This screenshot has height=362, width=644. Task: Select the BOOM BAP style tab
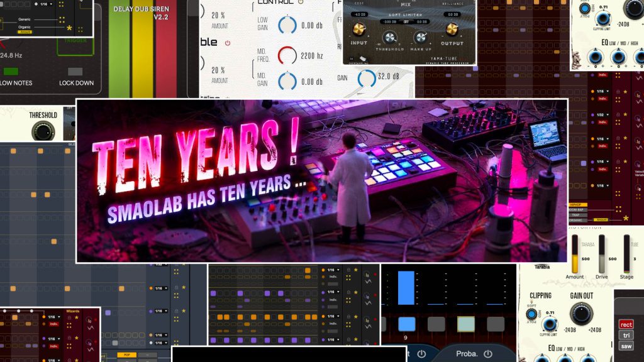coord(578,210)
